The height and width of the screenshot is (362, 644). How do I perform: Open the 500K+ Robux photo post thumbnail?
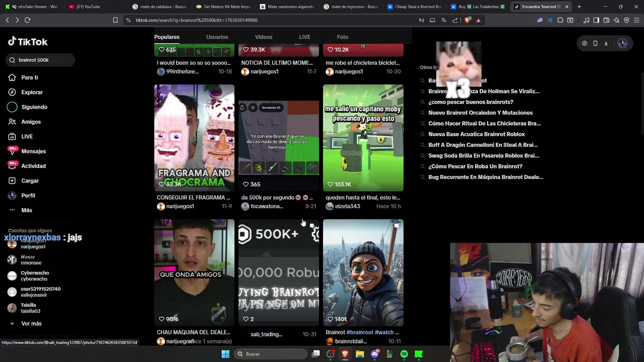tap(279, 273)
